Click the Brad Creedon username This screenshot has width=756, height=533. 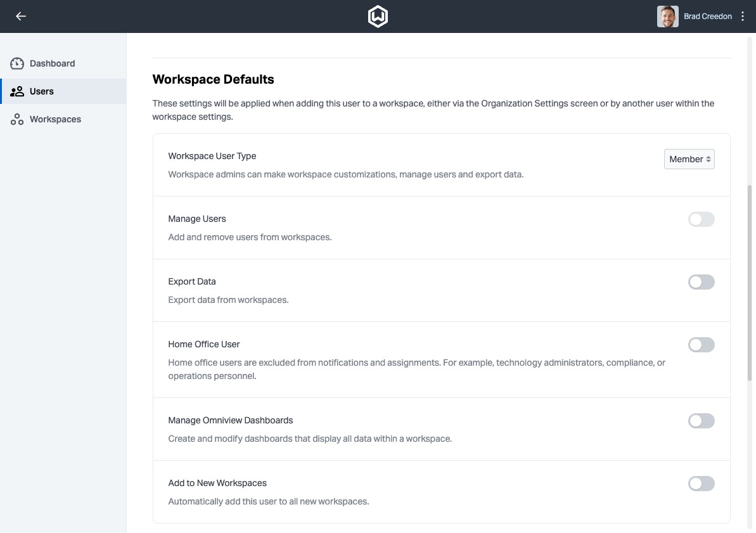707,16
